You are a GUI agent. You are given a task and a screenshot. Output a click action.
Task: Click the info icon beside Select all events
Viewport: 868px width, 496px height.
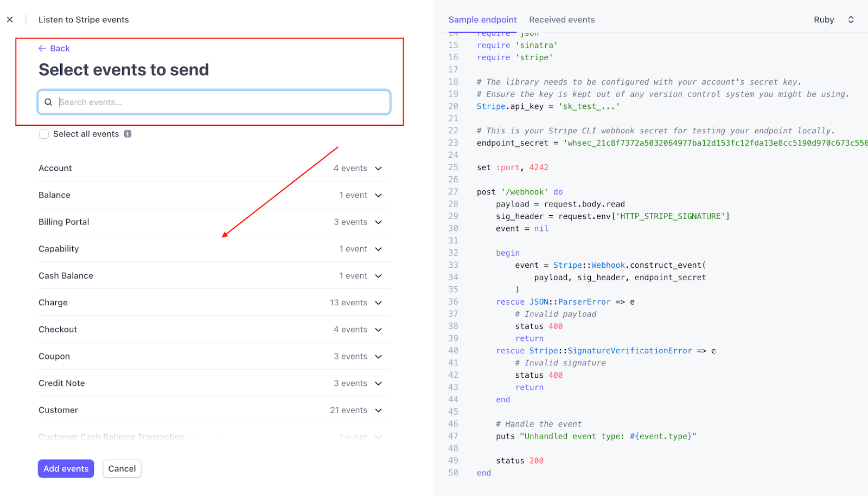tap(127, 134)
